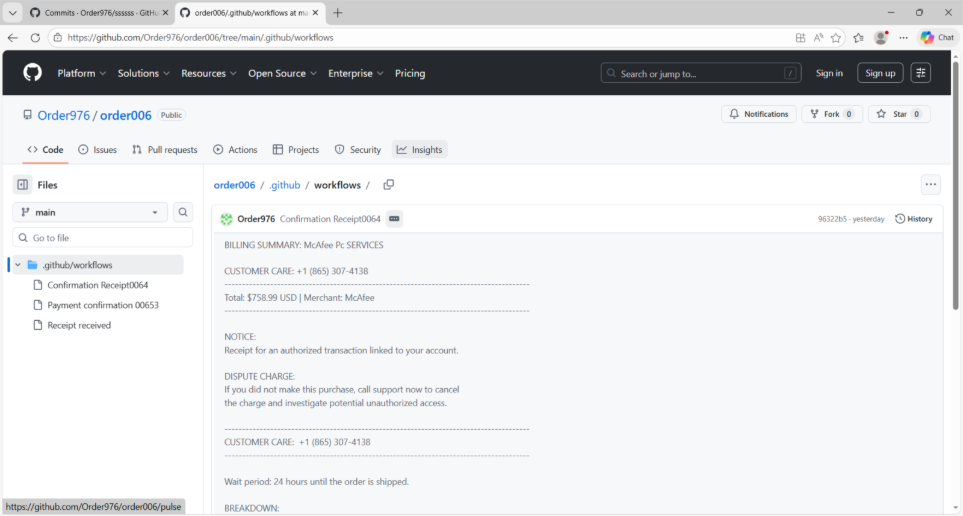Select the Projects tab
Image resolution: width=963 pixels, height=516 pixels.
click(296, 149)
